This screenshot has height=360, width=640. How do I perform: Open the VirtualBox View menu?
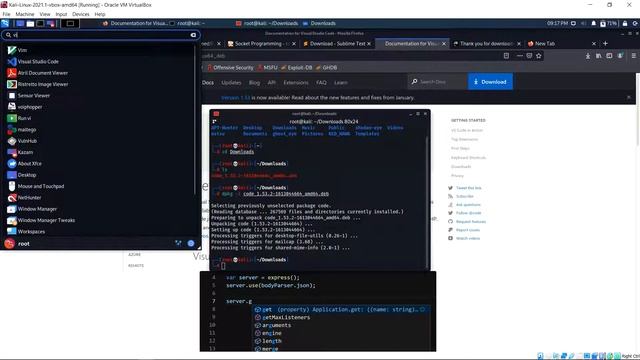click(x=45, y=14)
